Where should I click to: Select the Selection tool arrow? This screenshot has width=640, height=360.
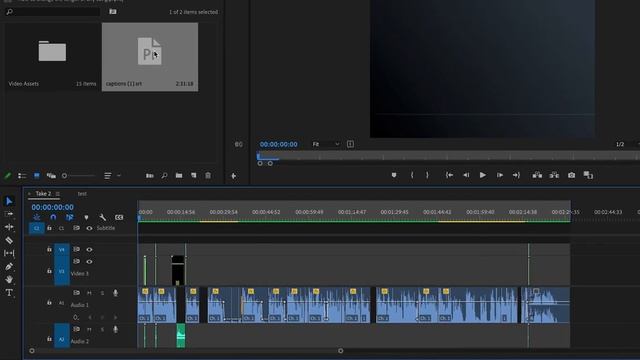tap(9, 201)
